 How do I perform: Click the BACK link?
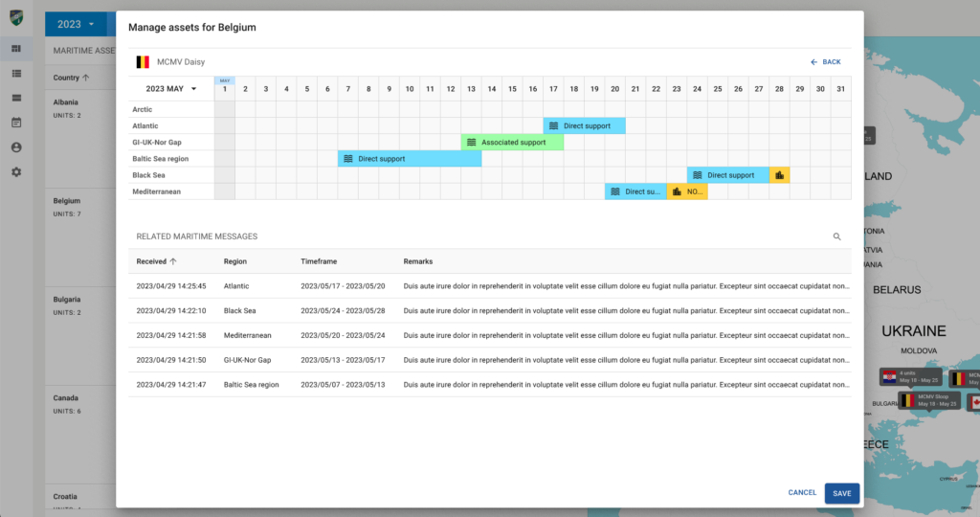pyautogui.click(x=825, y=62)
